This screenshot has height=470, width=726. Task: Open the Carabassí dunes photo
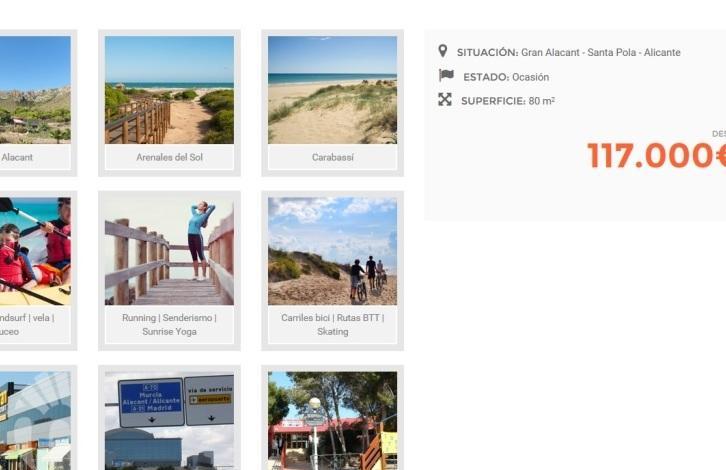click(332, 90)
